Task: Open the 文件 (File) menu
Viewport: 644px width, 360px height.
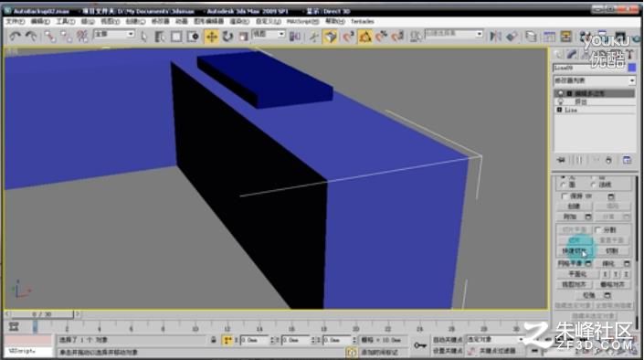Action: tap(16, 21)
